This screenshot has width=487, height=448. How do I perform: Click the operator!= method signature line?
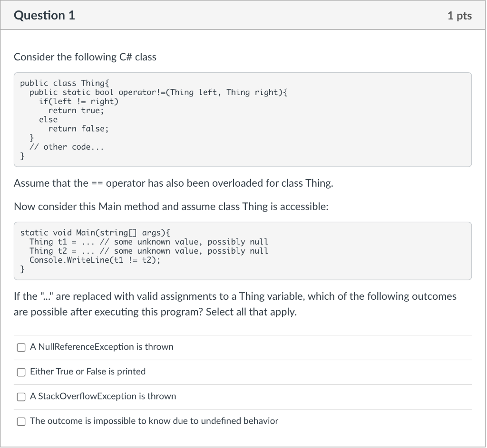pos(158,92)
